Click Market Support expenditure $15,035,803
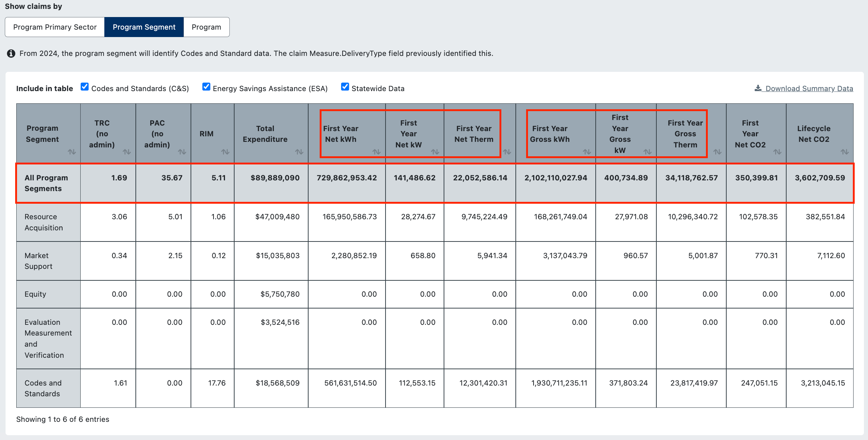Viewport: 868px width, 440px height. [x=278, y=256]
